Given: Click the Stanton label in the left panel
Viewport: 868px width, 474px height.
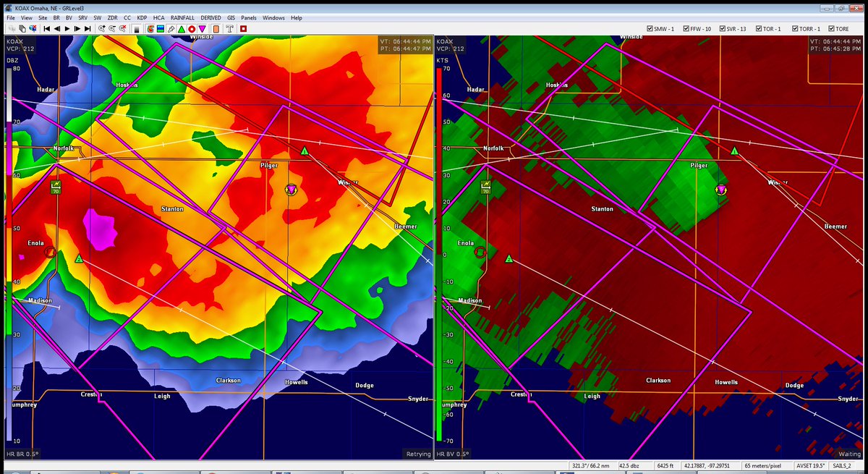Looking at the screenshot, I should (x=172, y=208).
